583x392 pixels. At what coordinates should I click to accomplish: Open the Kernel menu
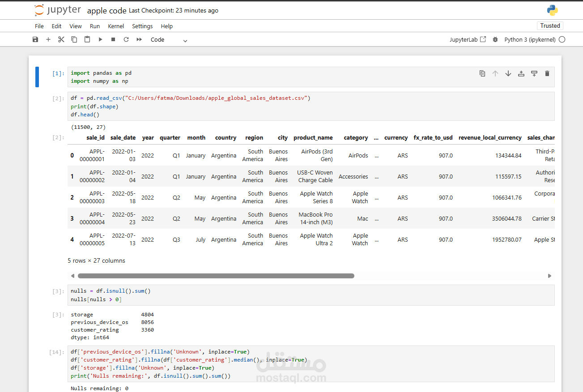[x=116, y=26]
